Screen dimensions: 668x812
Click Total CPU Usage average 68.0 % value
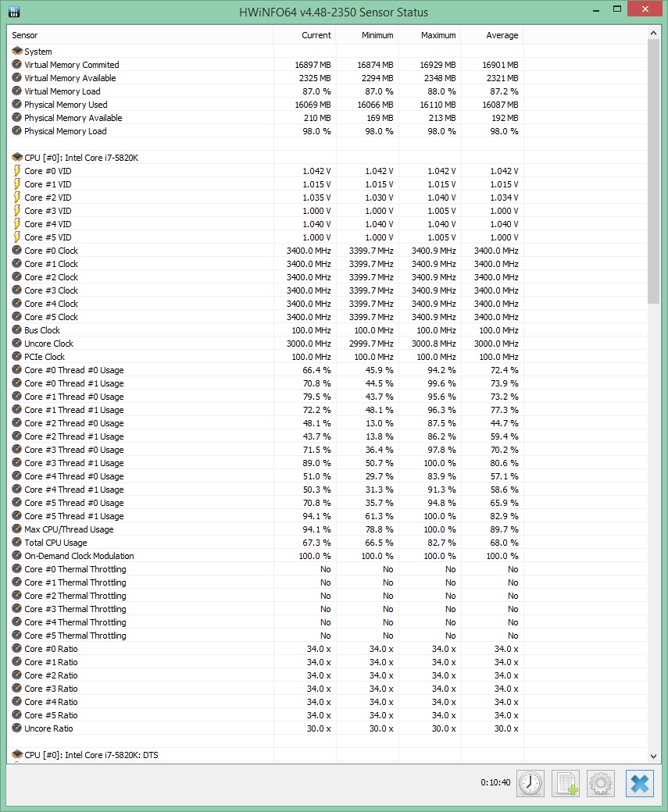click(x=502, y=542)
